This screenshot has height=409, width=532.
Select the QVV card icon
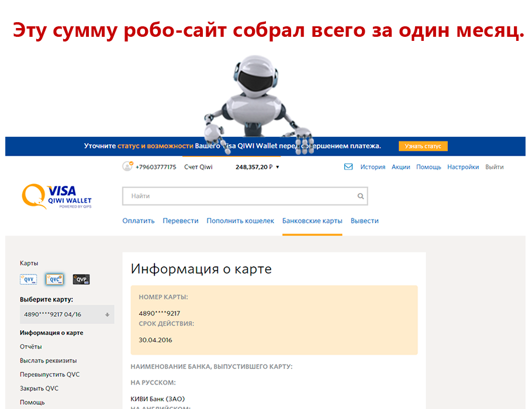tap(29, 279)
